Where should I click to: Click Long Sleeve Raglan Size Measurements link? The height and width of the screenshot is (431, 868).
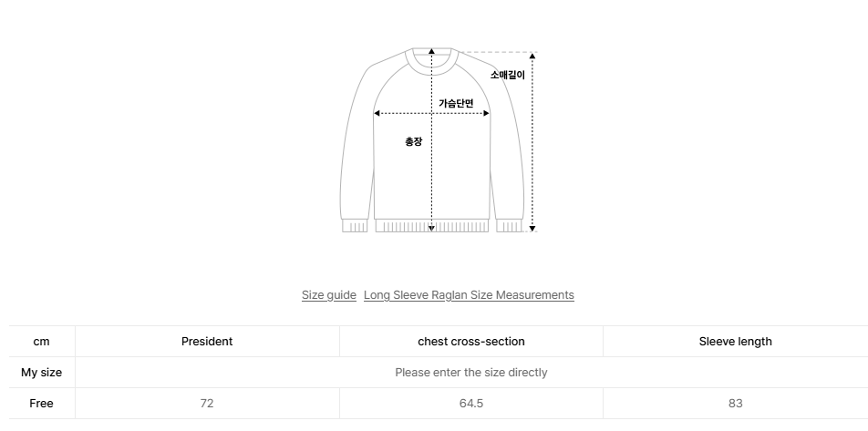(x=469, y=295)
